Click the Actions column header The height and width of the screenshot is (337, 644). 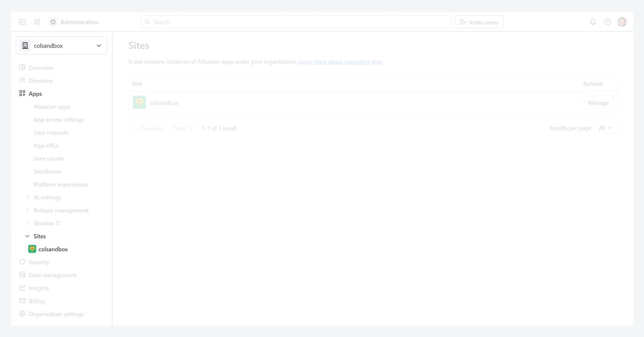[x=593, y=84]
